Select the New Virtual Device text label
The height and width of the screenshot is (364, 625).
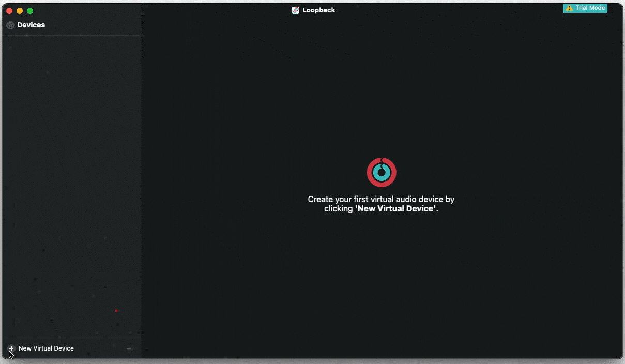point(46,348)
